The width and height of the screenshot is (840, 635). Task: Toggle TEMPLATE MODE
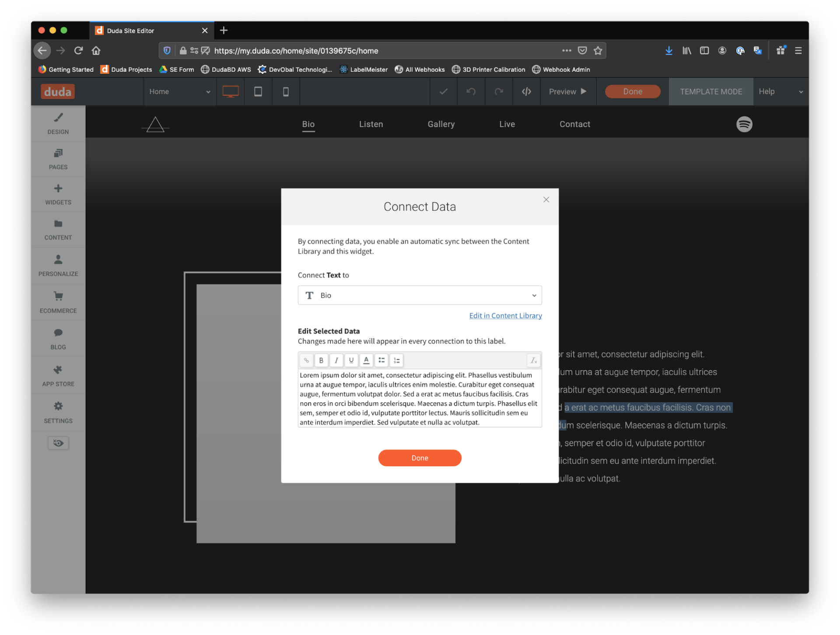coord(711,91)
